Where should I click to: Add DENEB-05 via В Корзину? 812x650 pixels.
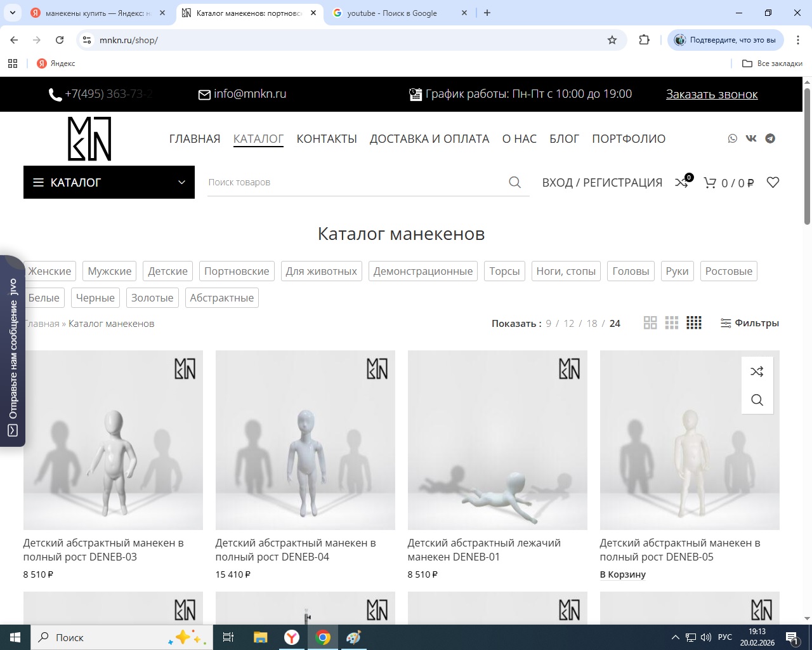point(623,574)
